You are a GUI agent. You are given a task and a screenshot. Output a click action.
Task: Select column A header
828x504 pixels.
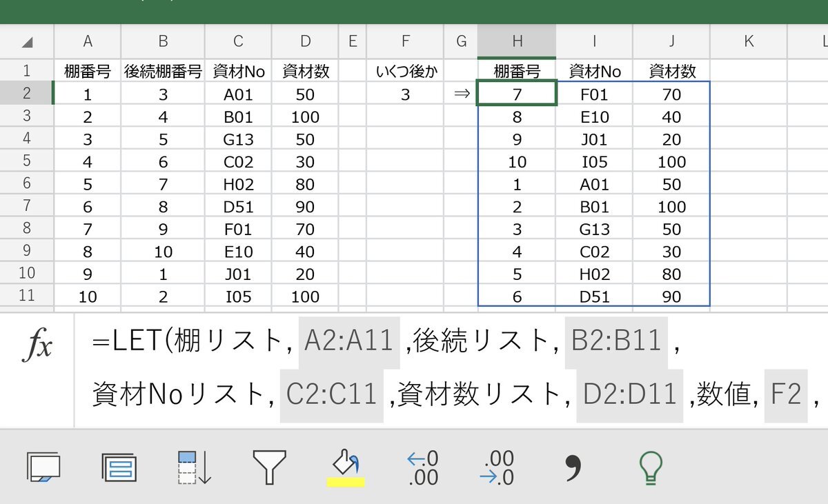88,41
